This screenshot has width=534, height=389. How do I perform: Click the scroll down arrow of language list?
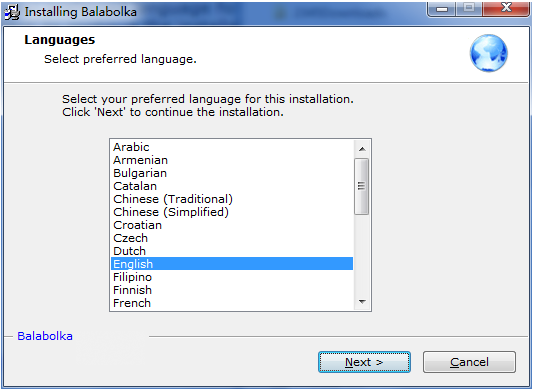point(362,302)
